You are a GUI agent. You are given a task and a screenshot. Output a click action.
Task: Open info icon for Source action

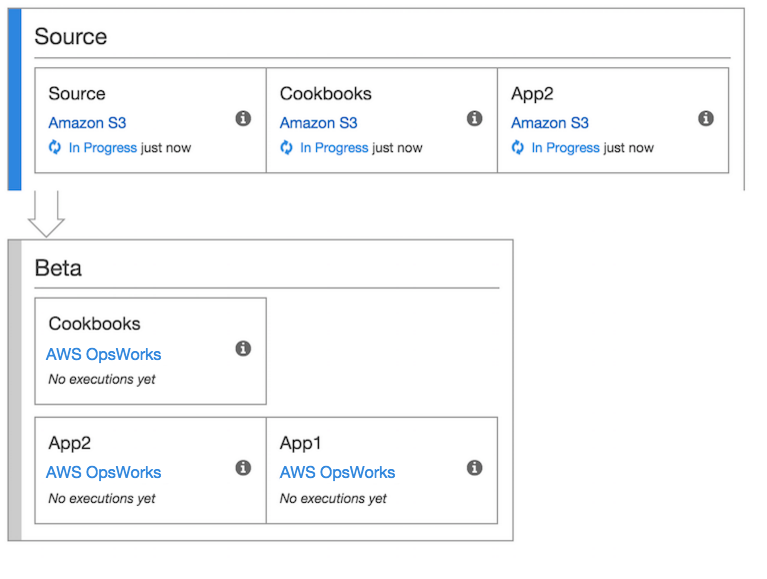243,118
